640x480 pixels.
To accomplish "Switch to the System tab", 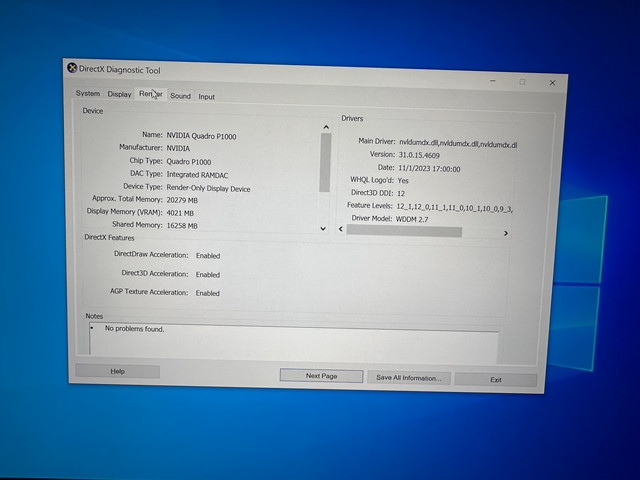I will click(88, 93).
